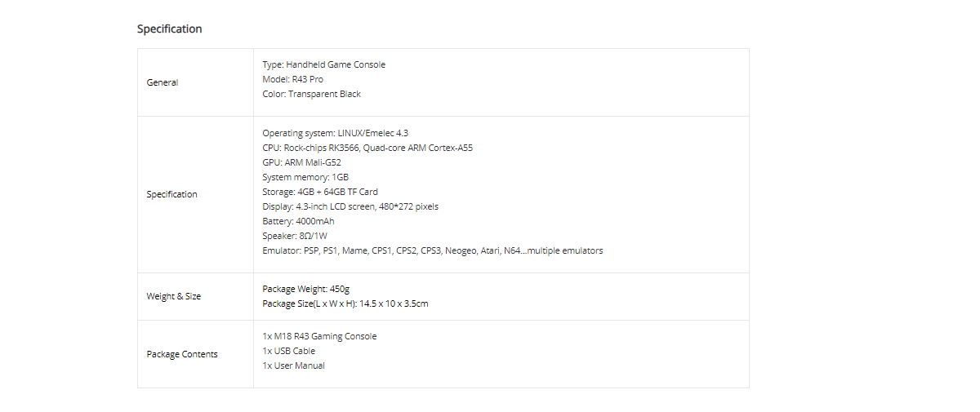Click the General row label
Image resolution: width=980 pixels, height=412 pixels.
click(x=162, y=82)
